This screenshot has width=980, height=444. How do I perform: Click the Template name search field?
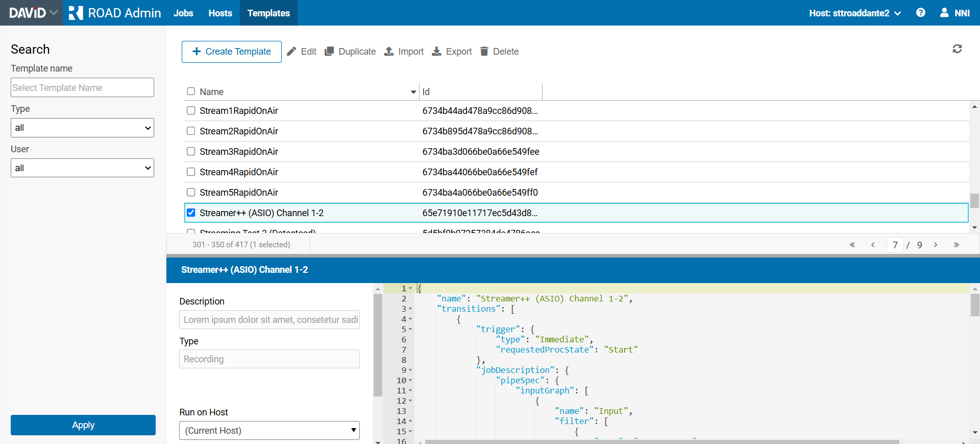pos(82,87)
